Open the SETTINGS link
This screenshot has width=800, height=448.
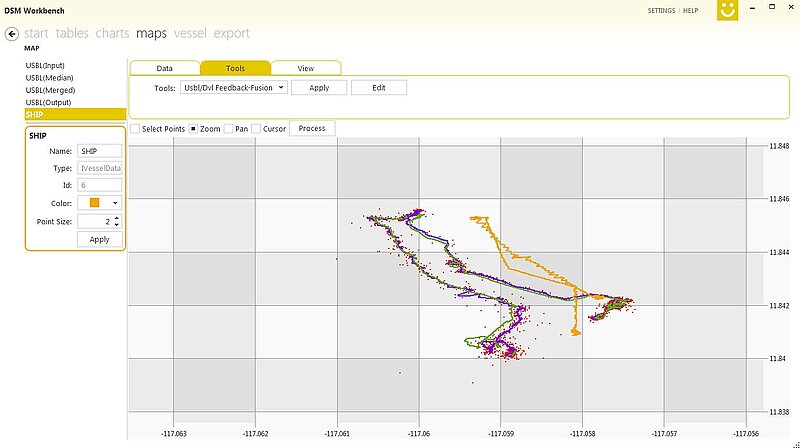pos(661,10)
